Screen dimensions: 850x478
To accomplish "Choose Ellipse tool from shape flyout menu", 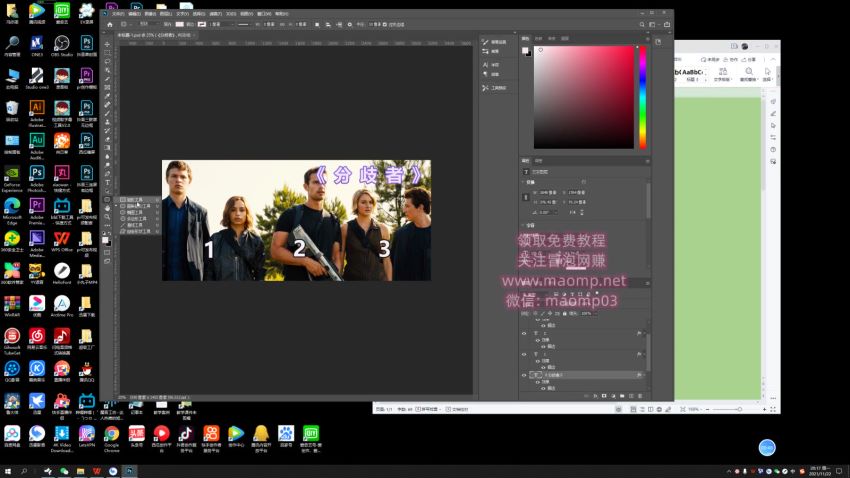I will point(136,212).
